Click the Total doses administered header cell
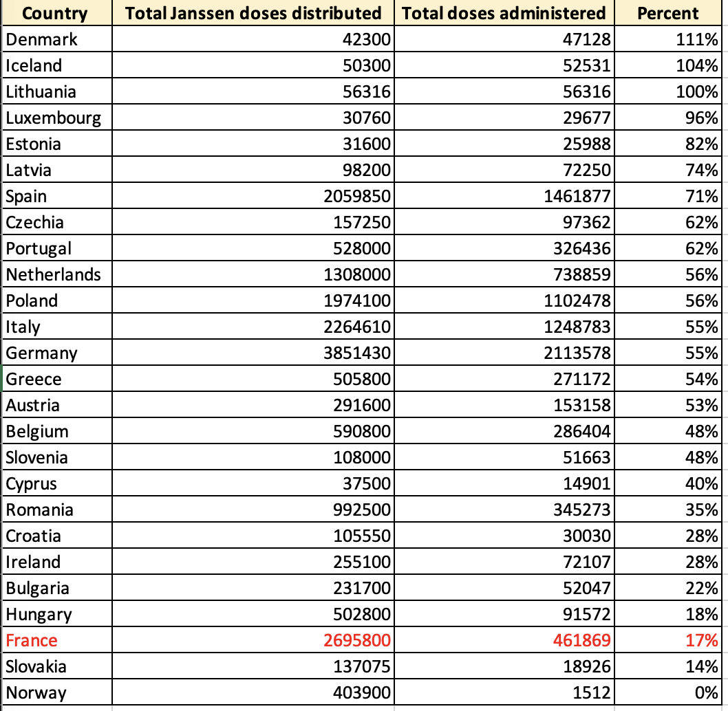 (x=504, y=13)
